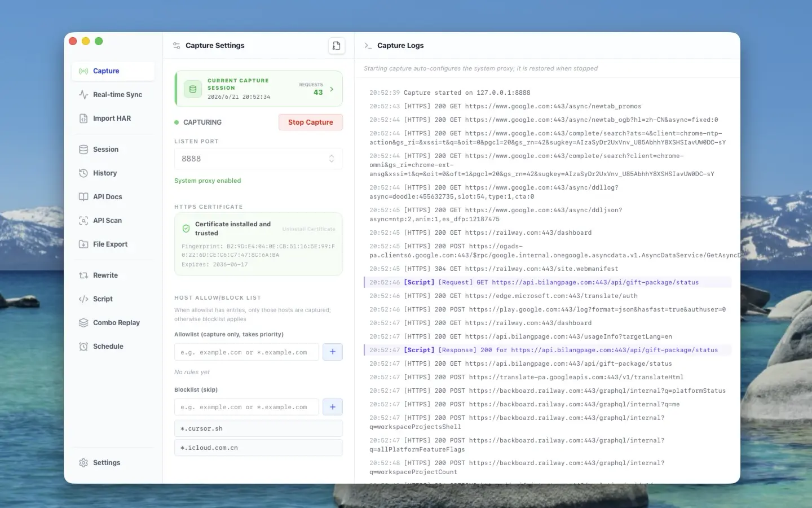This screenshot has width=812, height=508.
Task: Click the Blocklist host input field
Action: (x=247, y=407)
